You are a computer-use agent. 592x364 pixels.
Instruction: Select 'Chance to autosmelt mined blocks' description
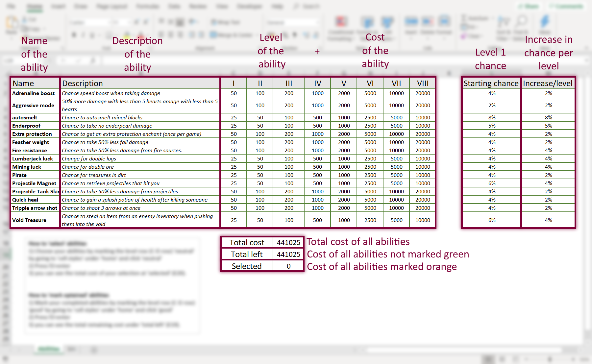point(140,118)
